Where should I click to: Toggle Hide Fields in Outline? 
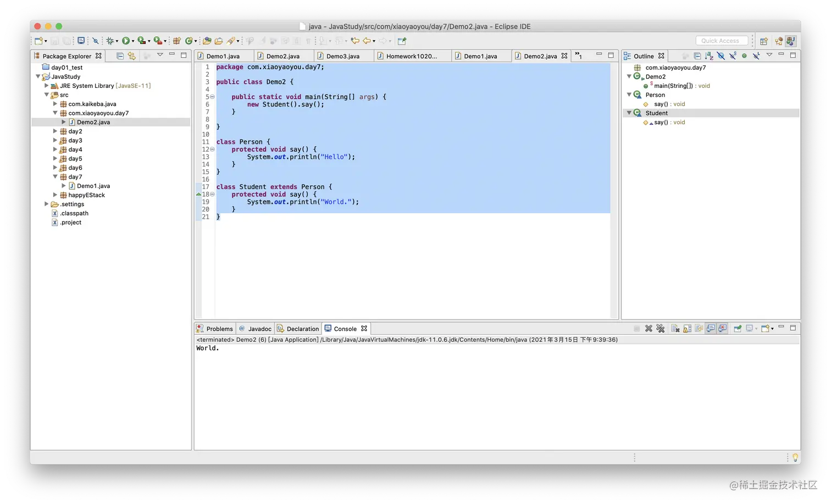point(721,56)
